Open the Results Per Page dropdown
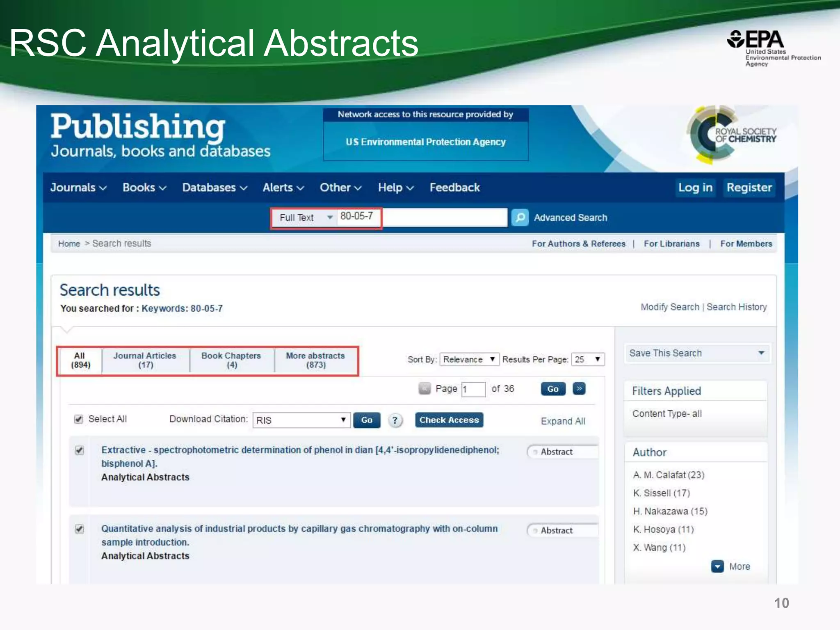The height and width of the screenshot is (630, 840). (x=588, y=359)
